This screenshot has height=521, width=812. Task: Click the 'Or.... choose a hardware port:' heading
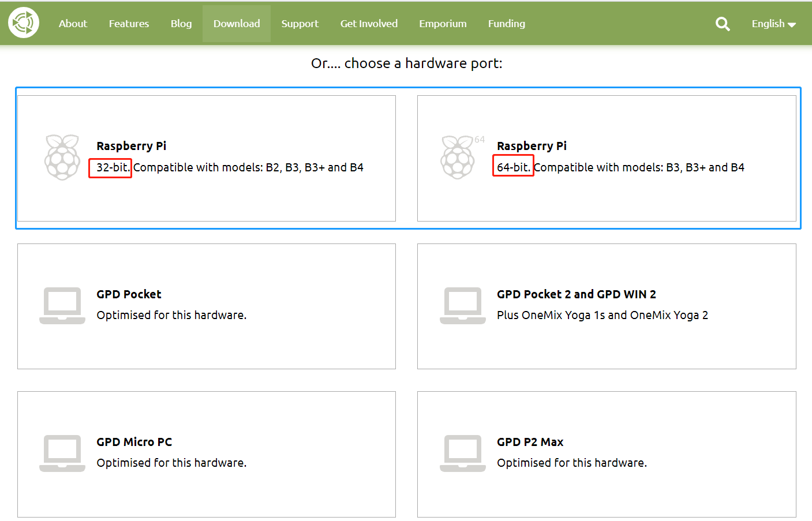[407, 63]
